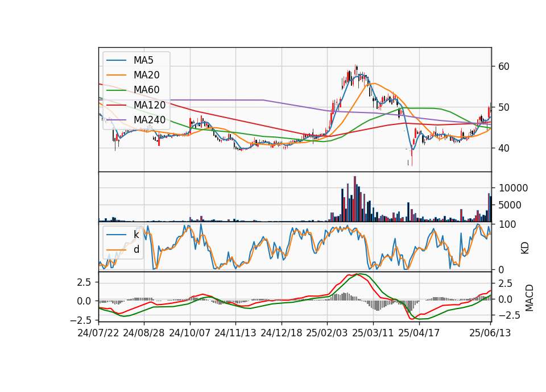This screenshot has height=392, width=546.
Task: Click the tallest volume bar in volume panel
Action: (x=355, y=199)
